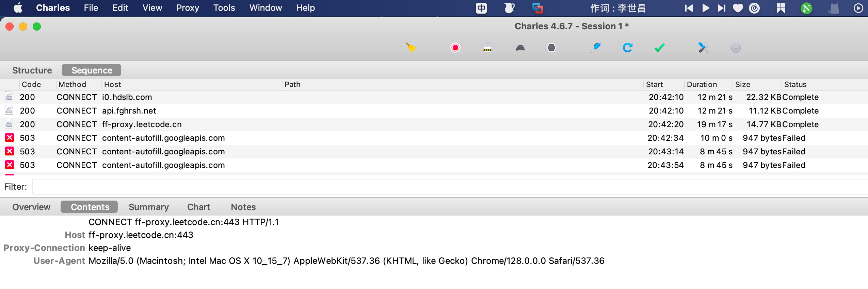This screenshot has width=868, height=289.
Task: Clear the session with the broom icon
Action: [x=411, y=48]
